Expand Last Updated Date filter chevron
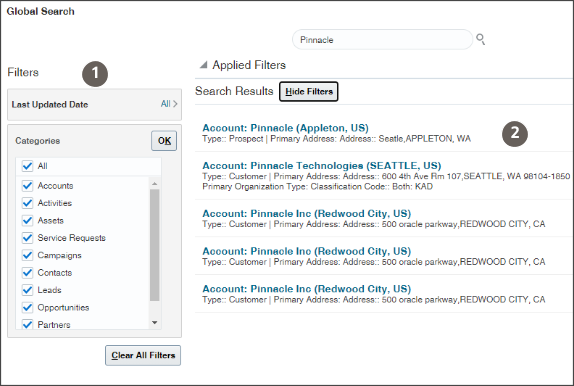 pyautogui.click(x=175, y=104)
